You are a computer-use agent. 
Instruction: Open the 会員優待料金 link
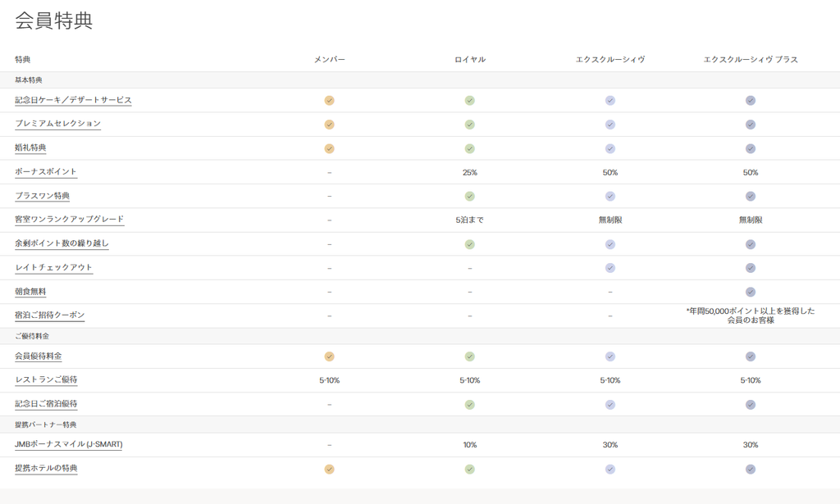[x=39, y=356]
